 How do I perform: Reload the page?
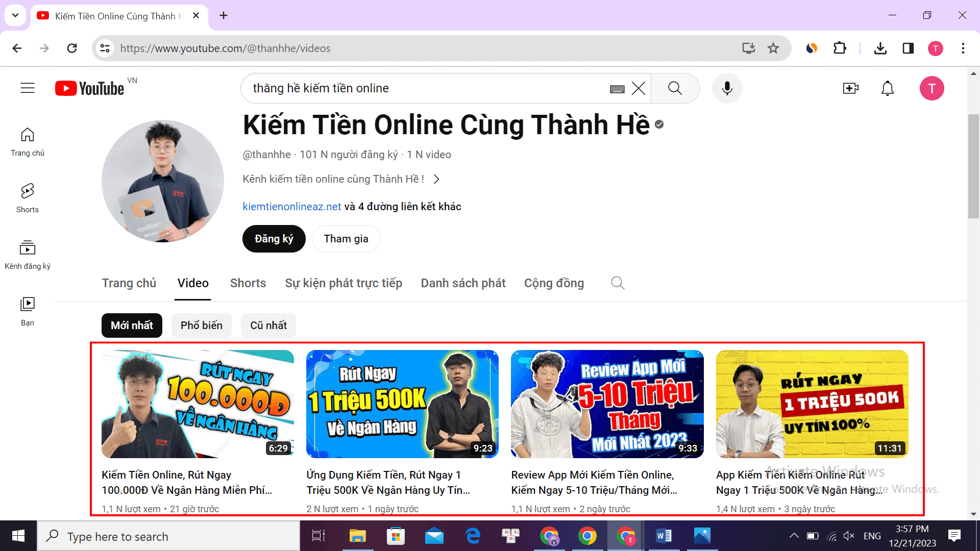point(72,48)
